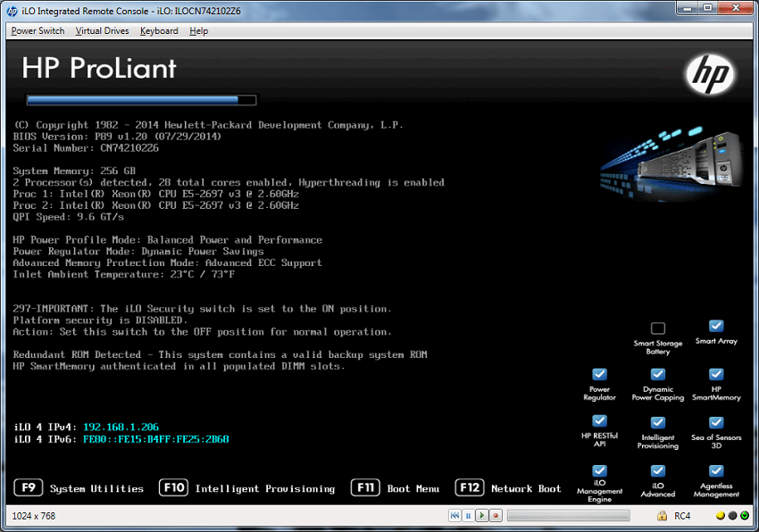
Task: Click the Sea of Sensors 3D checkmark
Action: coord(716,422)
